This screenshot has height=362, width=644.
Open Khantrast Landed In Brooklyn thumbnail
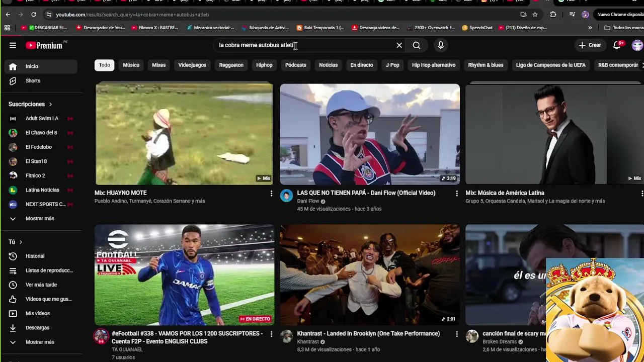[x=370, y=275]
